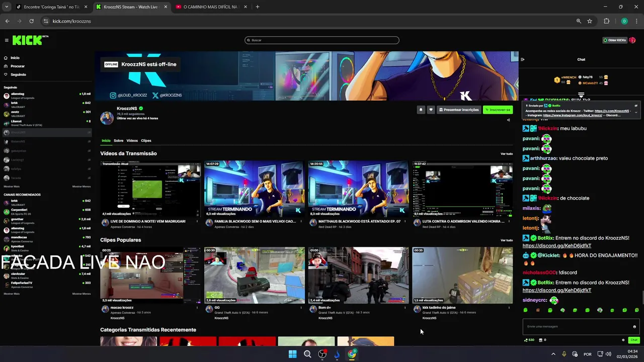This screenshot has width=644, height=362.
Task: Expand the pinned BotRix message chevron
Action: pos(636,112)
